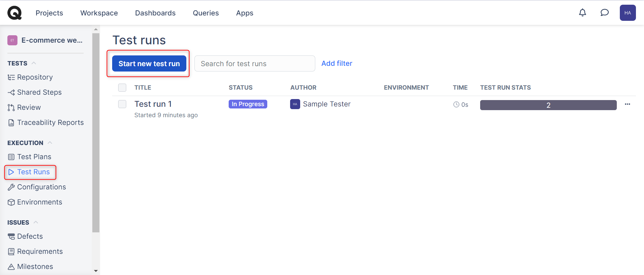Collapse the EXECUTION sidebar section
644x275 pixels.
(x=50, y=143)
